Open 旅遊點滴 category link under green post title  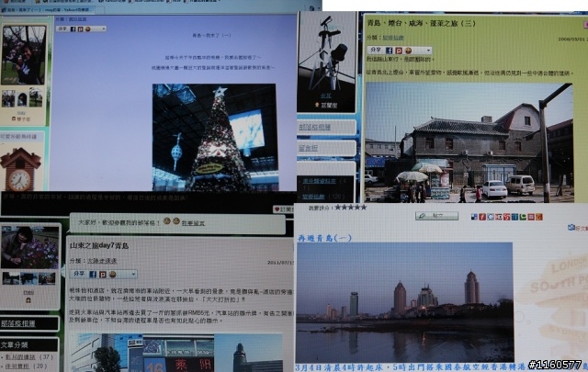(393, 38)
